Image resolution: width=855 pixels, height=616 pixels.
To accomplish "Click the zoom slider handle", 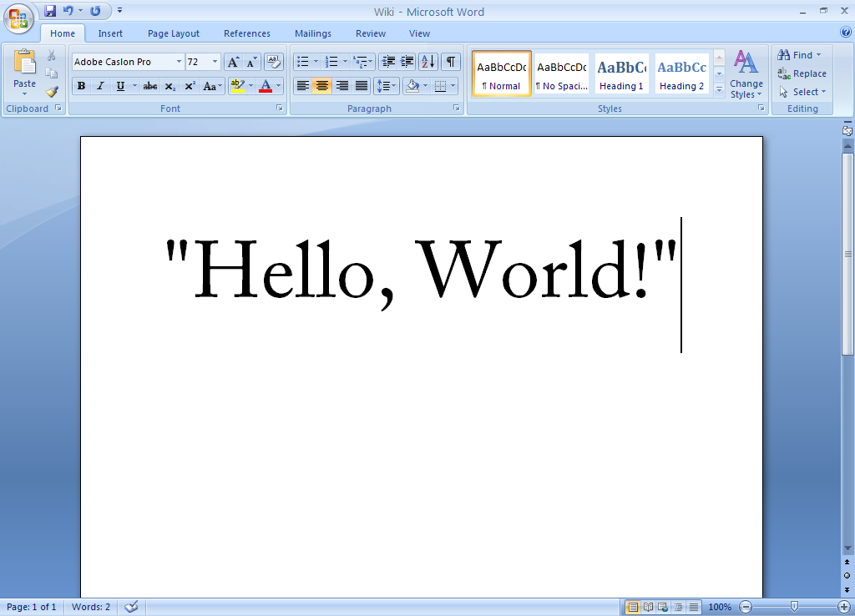I will 794,606.
